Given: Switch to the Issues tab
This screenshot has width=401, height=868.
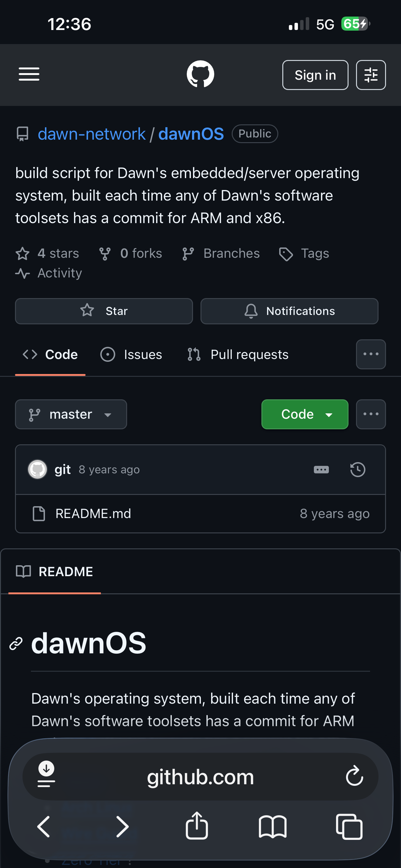Looking at the screenshot, I should (x=131, y=354).
